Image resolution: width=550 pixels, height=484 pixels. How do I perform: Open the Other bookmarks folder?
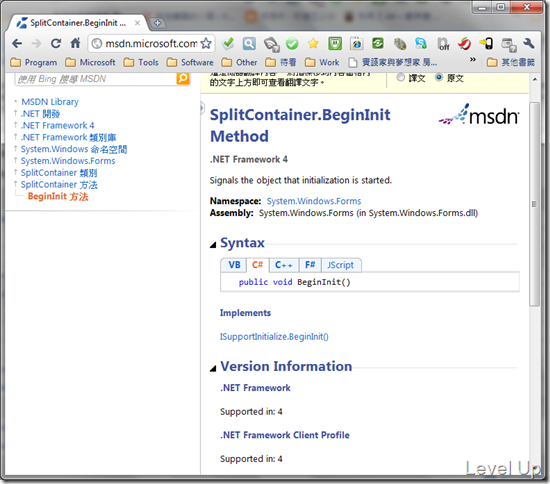239,62
